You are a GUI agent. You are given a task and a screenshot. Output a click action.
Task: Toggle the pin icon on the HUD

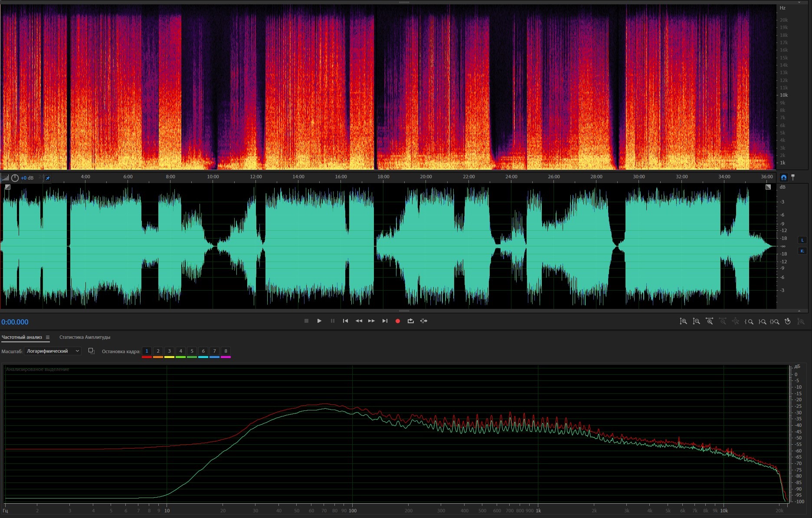[48, 178]
